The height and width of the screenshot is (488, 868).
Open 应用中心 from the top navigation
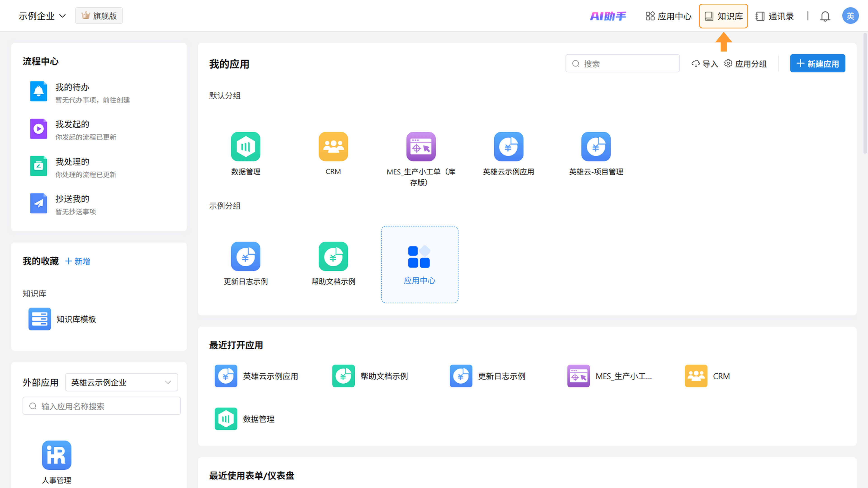click(x=669, y=16)
